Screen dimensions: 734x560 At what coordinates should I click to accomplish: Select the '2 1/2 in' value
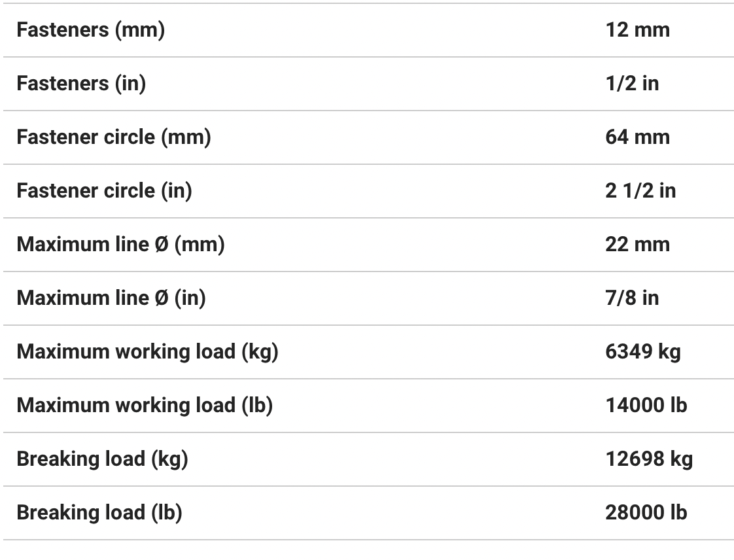coord(640,191)
